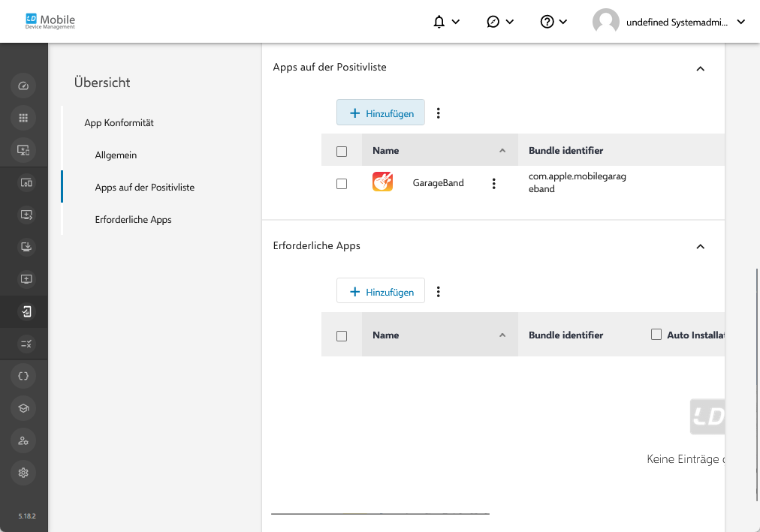Open the settings gear sidebar icon
Viewport: 760px width, 532px height.
click(23, 473)
